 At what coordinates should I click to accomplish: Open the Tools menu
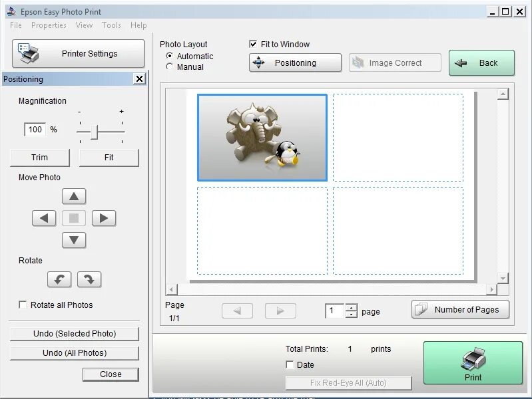[111, 25]
